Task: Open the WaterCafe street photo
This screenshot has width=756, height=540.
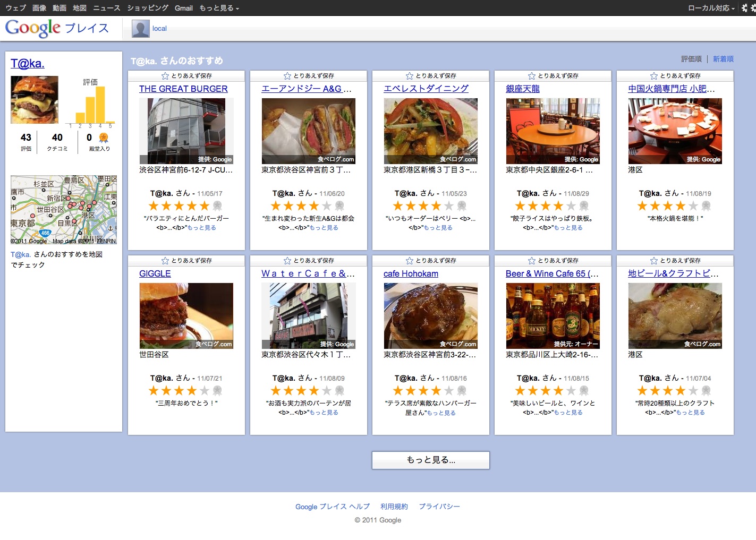Action: (309, 316)
